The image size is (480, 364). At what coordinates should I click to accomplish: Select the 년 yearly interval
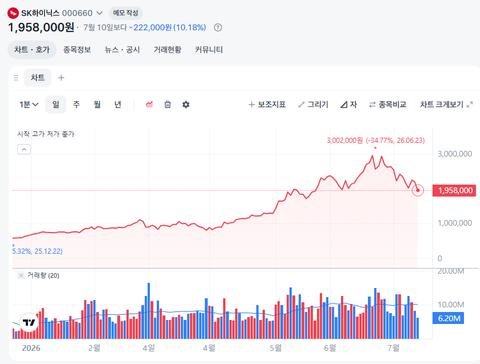tap(118, 105)
